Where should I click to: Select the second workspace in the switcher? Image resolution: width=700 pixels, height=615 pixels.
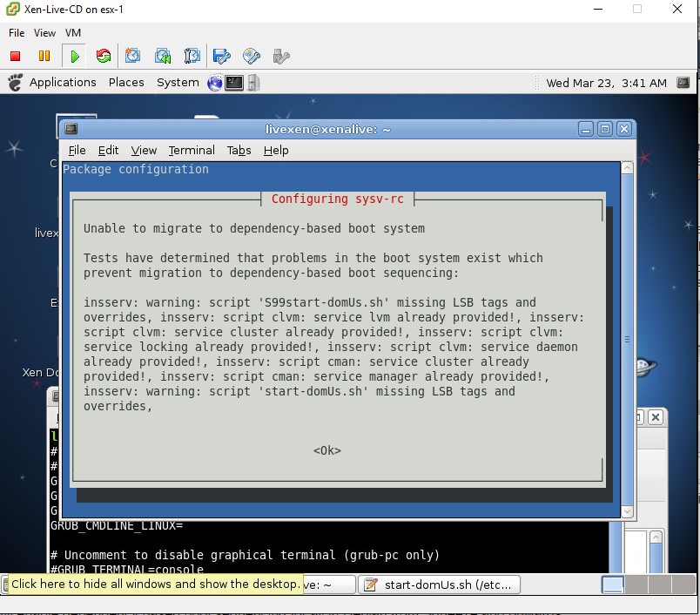pos(636,585)
